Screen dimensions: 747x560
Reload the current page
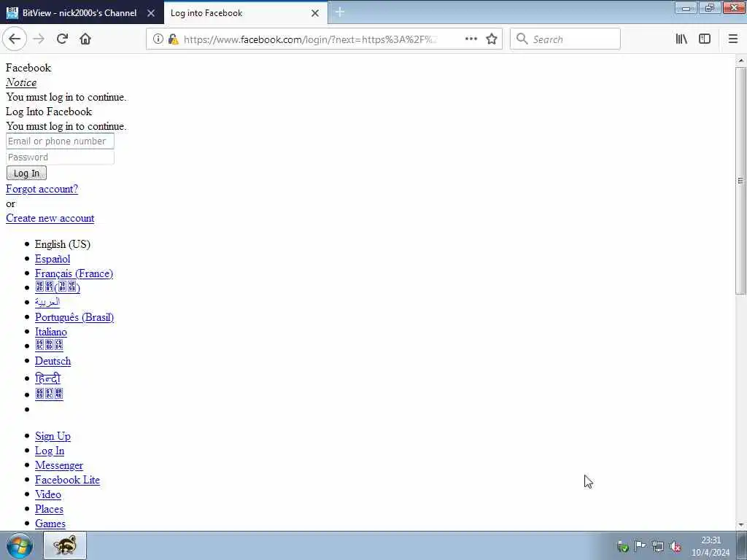(x=62, y=39)
